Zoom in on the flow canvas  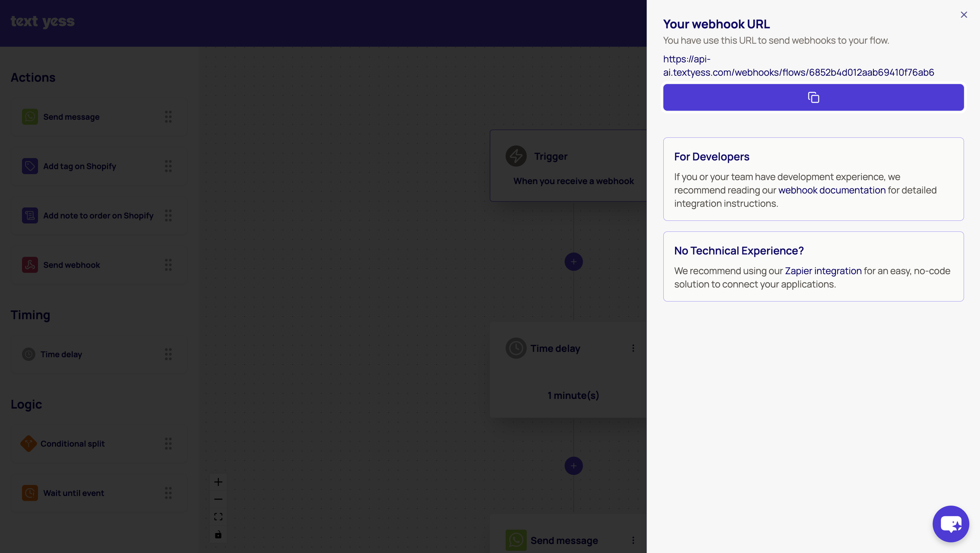point(218,482)
